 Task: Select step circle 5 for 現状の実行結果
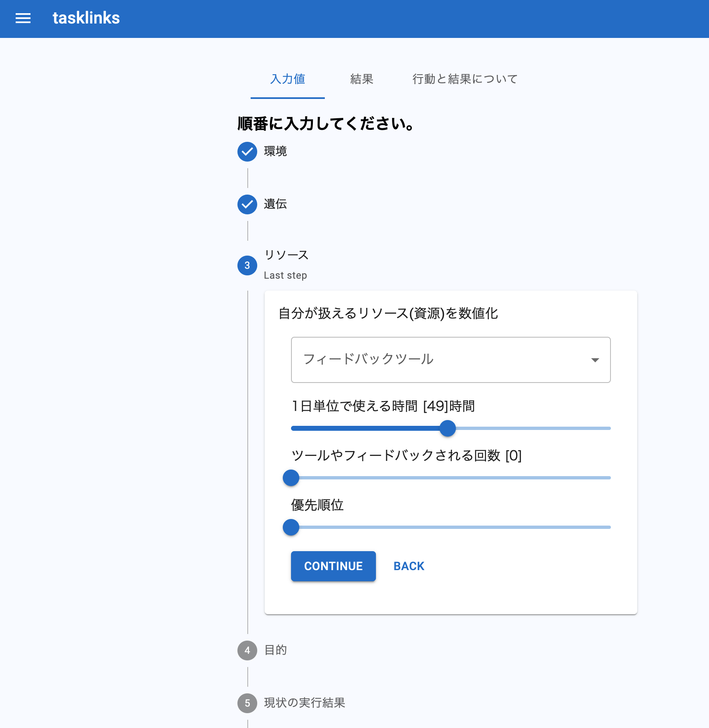click(247, 703)
